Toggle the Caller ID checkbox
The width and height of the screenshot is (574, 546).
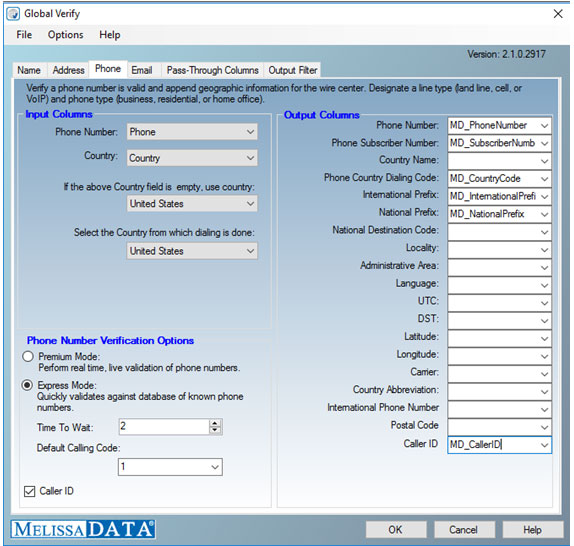[29, 491]
